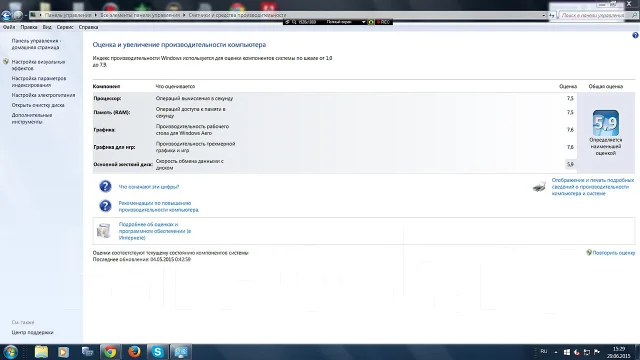
Task: Open Что означают эти цифры link
Action: [149, 187]
